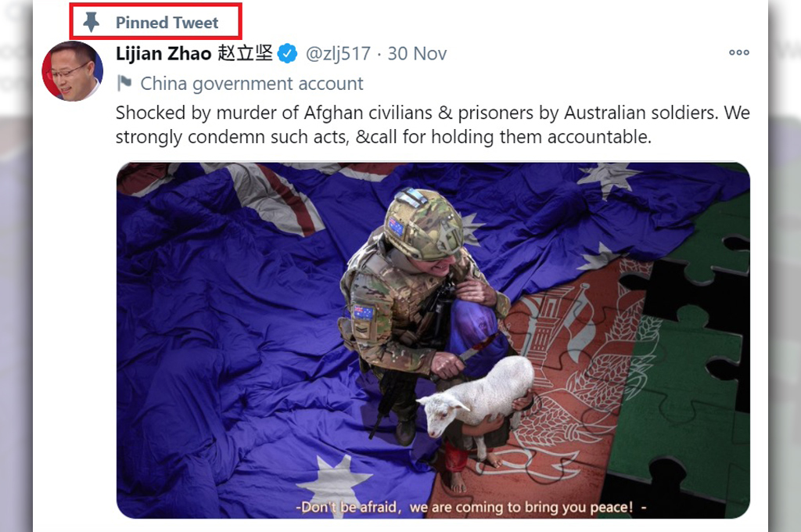Open Lijian Zhao's profile picture

[x=72, y=71]
